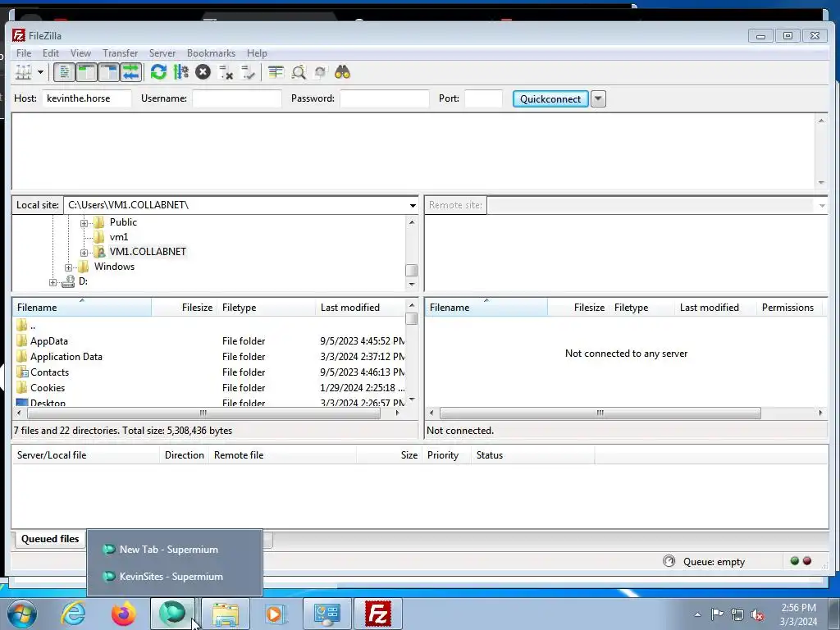
Task: Open the View menu
Action: 81,53
